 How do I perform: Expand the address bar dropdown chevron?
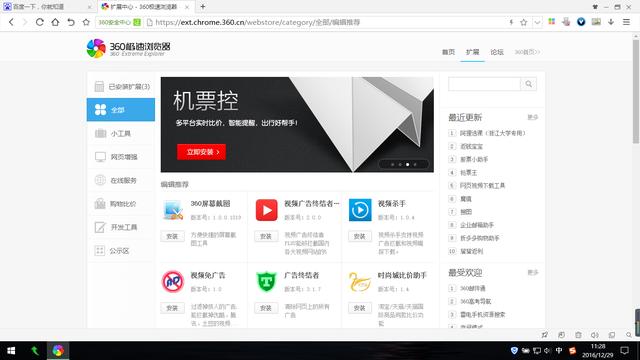(537, 22)
